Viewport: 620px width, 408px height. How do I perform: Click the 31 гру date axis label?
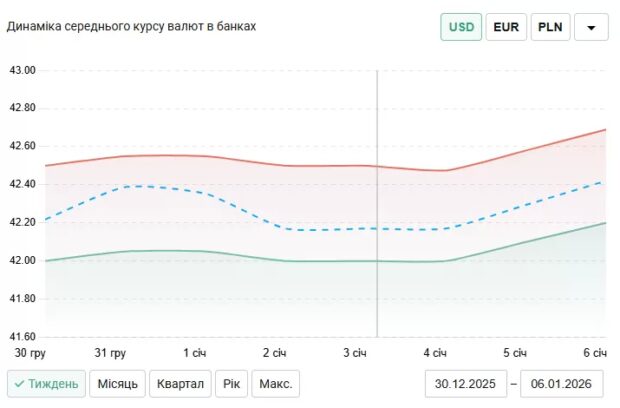pos(109,353)
